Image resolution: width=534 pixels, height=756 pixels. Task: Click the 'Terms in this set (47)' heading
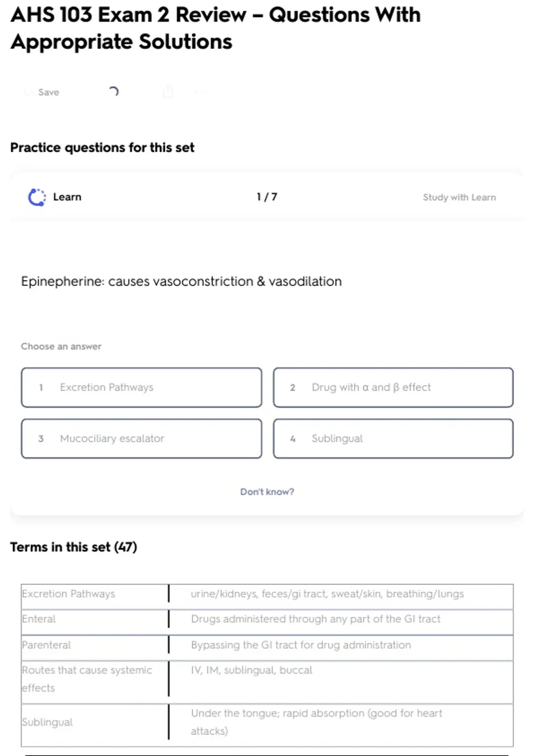point(73,547)
